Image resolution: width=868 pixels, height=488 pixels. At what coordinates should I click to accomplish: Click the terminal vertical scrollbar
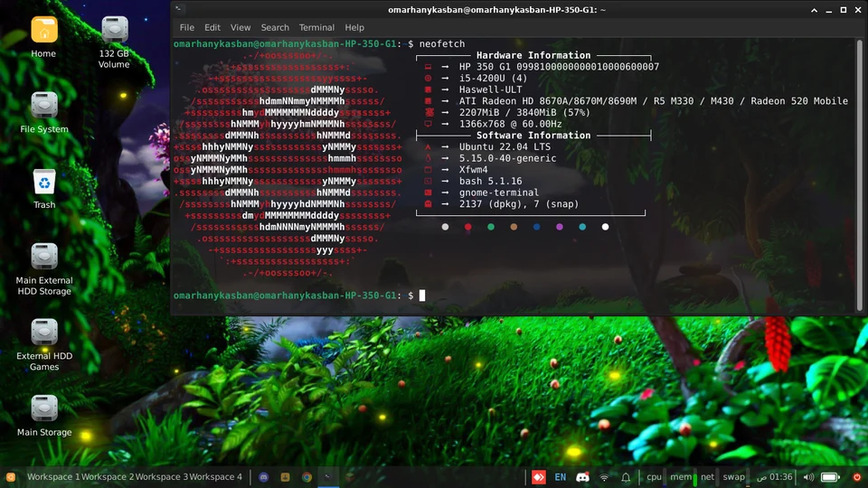tap(860, 174)
